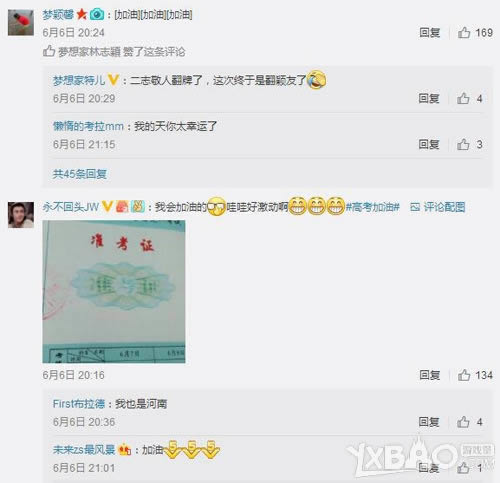Reply to 永不回头JW's comment
This screenshot has height=483, width=500.
coord(430,375)
